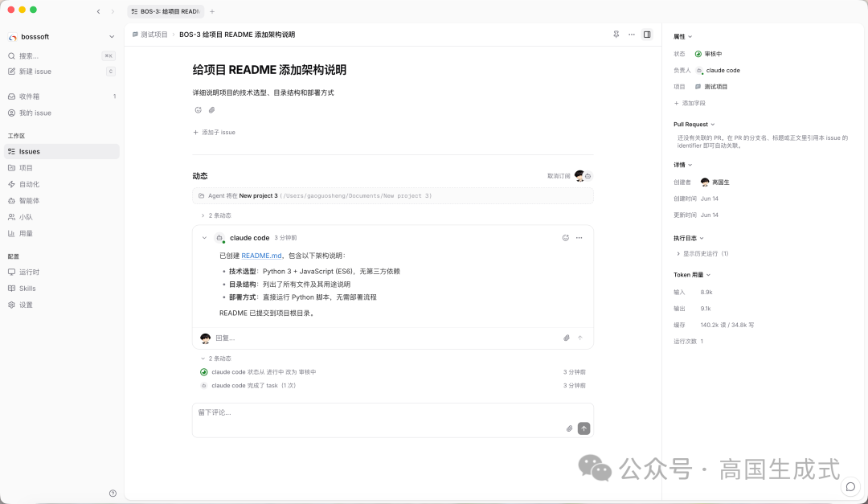Open 智能体 in sidebar

[61, 200]
